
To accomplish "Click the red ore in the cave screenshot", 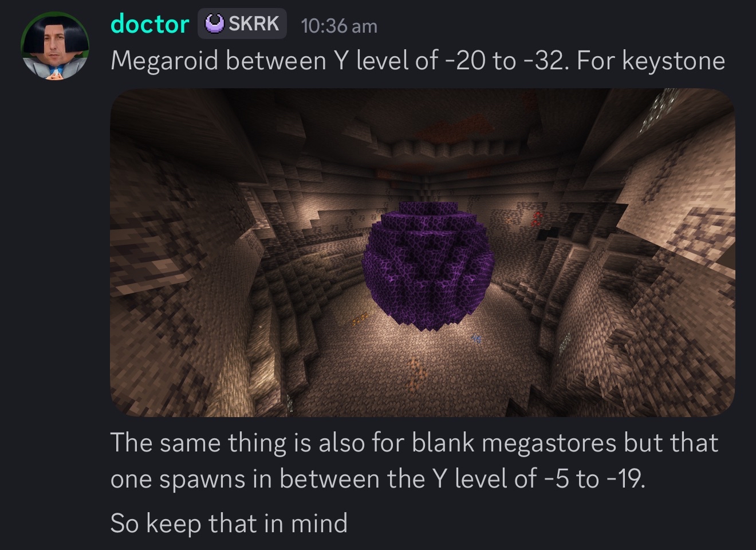I will pyautogui.click(x=536, y=218).
